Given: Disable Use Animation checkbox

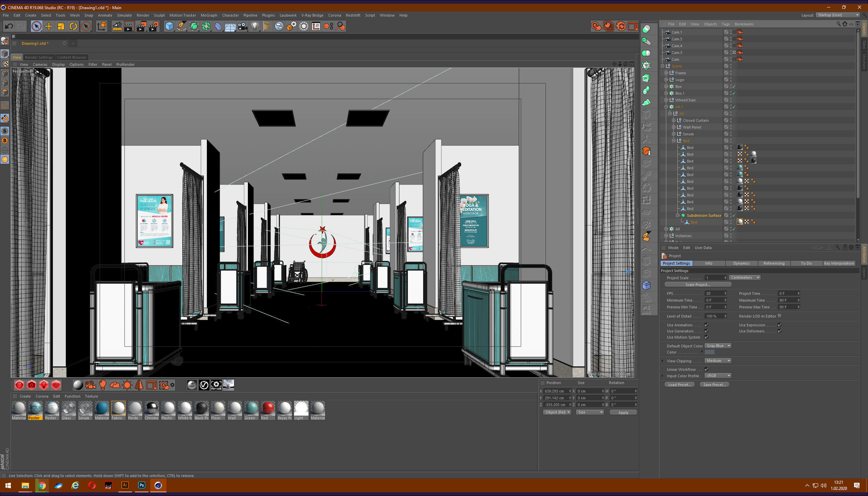Looking at the screenshot, I should pyautogui.click(x=706, y=325).
